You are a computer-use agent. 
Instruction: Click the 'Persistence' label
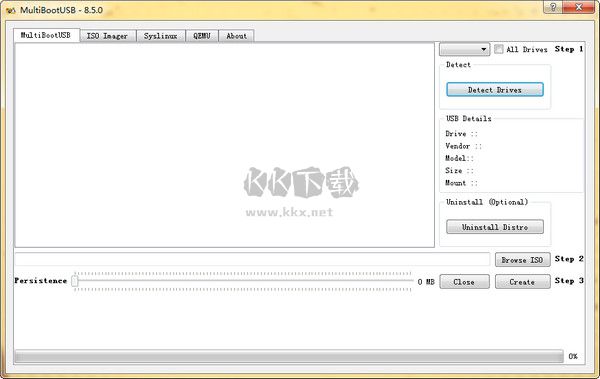tap(41, 281)
